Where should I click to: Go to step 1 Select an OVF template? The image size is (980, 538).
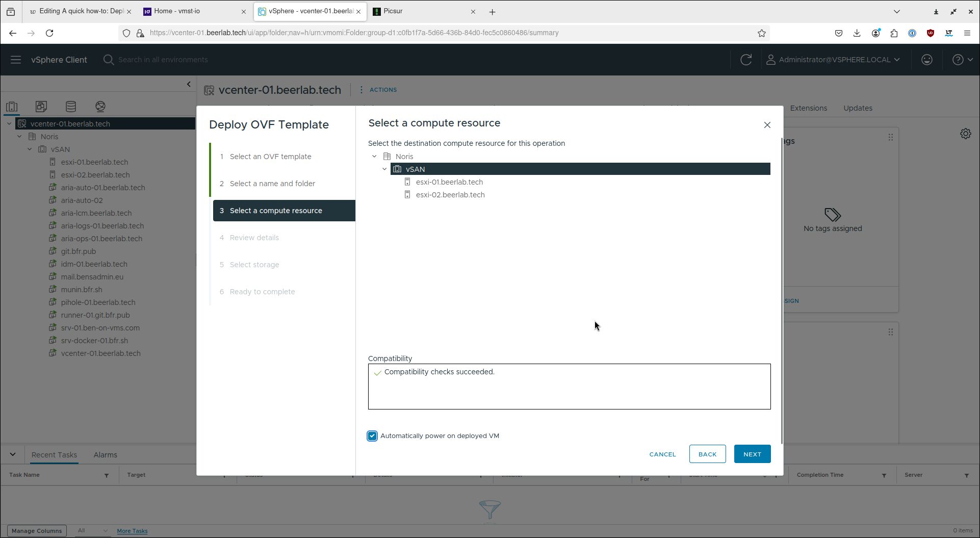coord(270,157)
